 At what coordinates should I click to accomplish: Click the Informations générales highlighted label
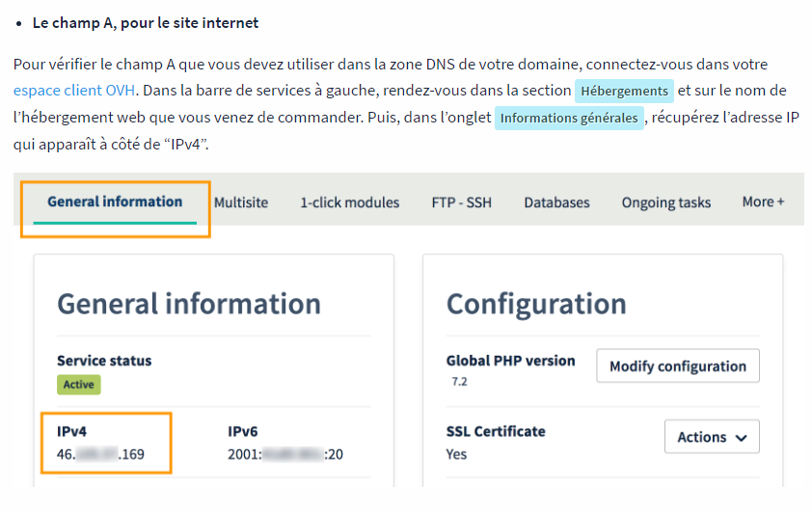[569, 119]
